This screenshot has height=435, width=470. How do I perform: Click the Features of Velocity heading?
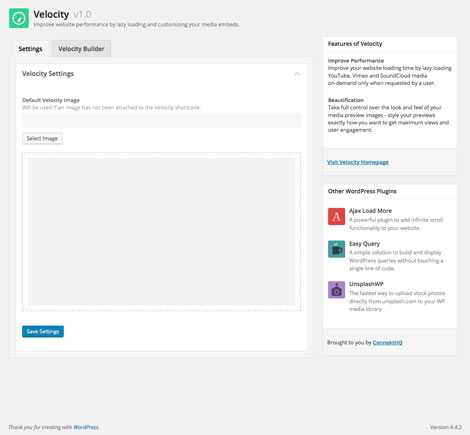(x=355, y=44)
